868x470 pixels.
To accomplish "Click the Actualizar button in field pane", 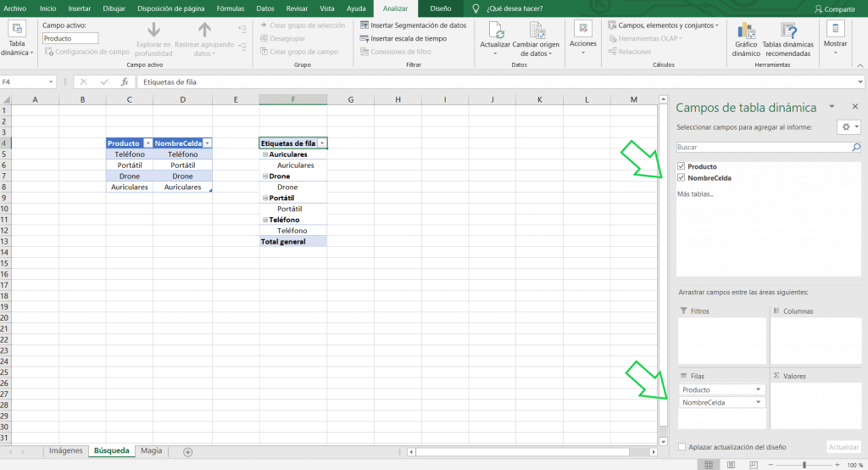I will (843, 447).
